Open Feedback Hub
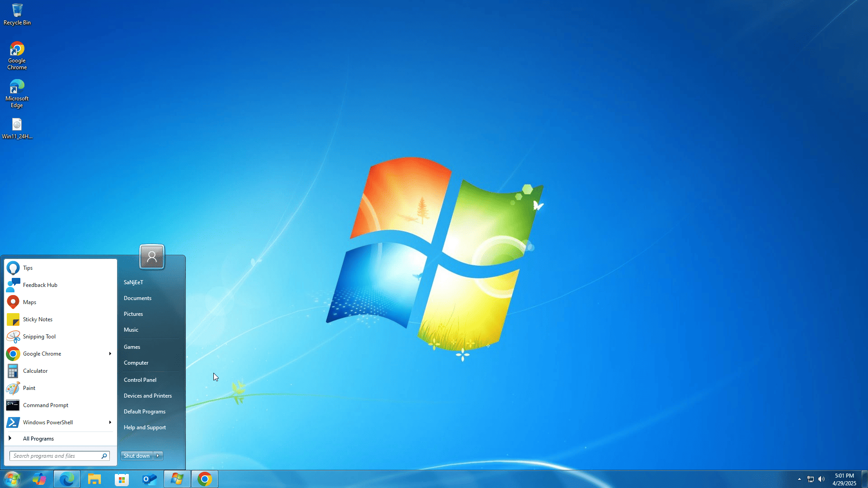 [x=40, y=285]
